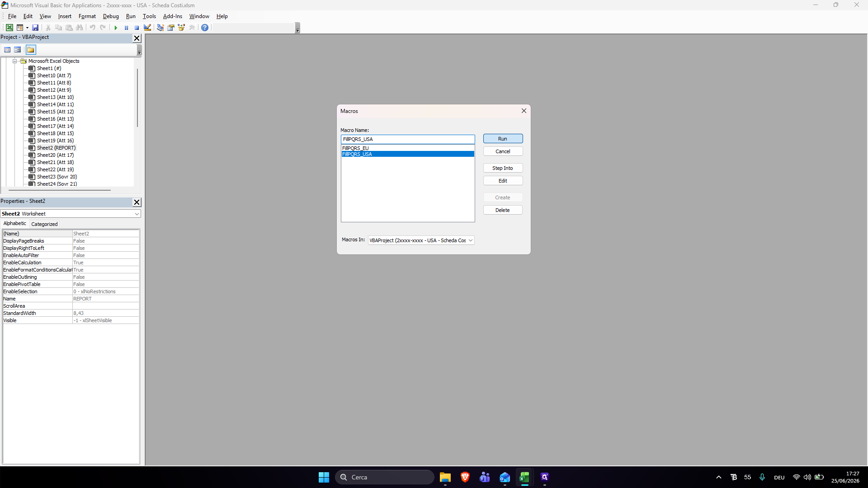Image resolution: width=868 pixels, height=488 pixels.
Task: Click View Code icon in Project panel
Action: 8,50
